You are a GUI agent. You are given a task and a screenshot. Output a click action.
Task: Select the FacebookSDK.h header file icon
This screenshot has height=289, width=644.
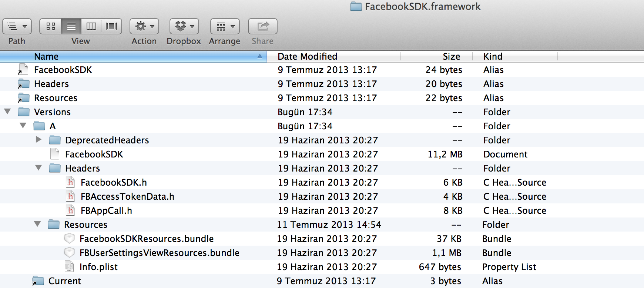click(x=70, y=182)
